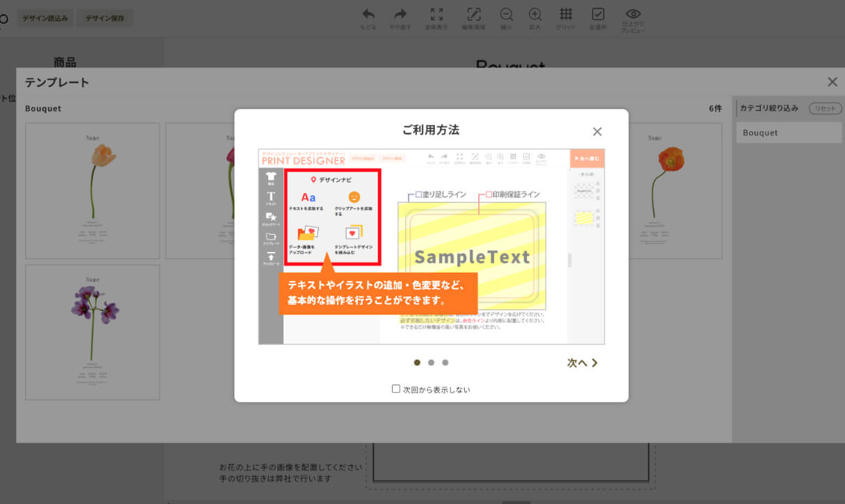Toggle the grid (グリッド) icon

(566, 15)
